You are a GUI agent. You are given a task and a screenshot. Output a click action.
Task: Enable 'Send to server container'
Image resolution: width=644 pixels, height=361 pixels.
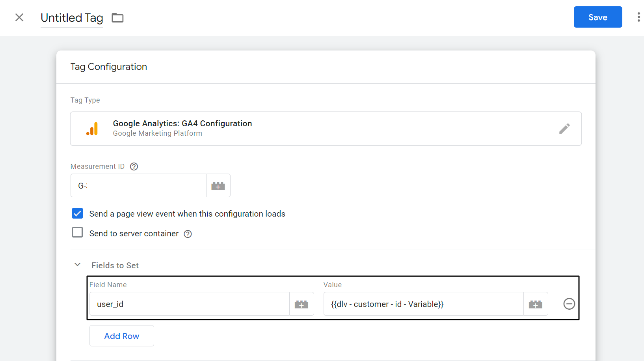77,232
